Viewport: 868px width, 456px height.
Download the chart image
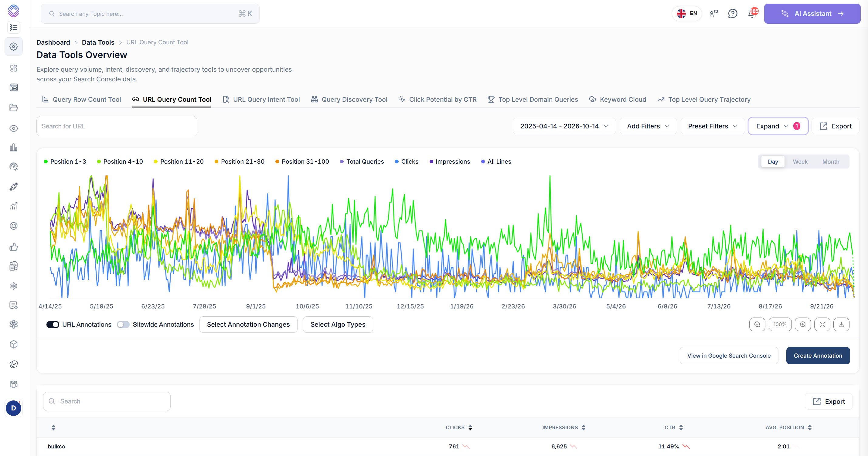[x=841, y=324]
